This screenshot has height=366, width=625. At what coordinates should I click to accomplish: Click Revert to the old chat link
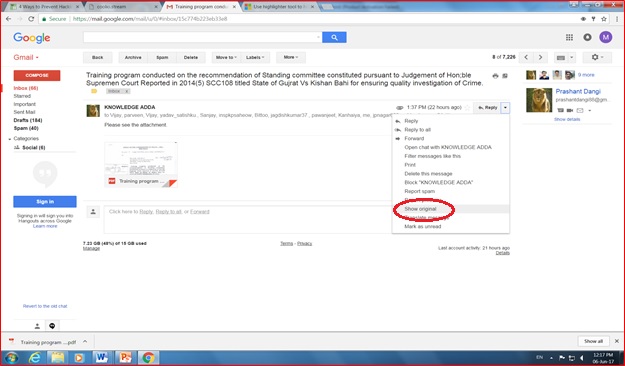point(45,306)
